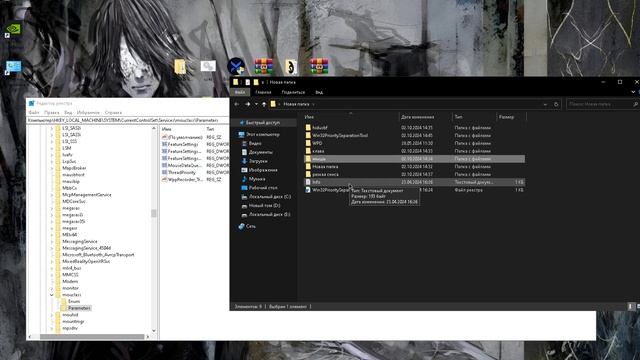Open the left WinRAR archive icon on desktop
Viewport: 640px width, 360px height.
264,67
